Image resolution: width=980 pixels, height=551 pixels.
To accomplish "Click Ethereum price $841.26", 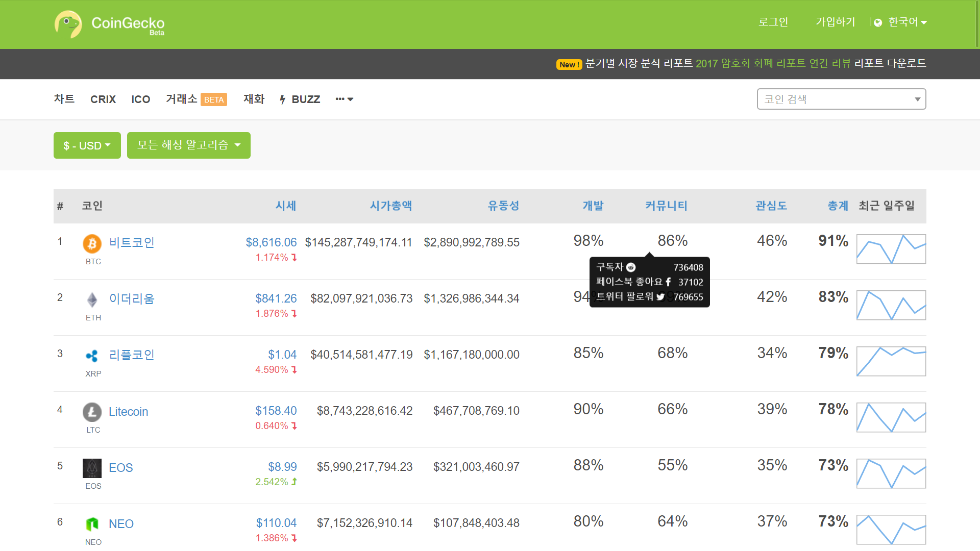I will (276, 298).
